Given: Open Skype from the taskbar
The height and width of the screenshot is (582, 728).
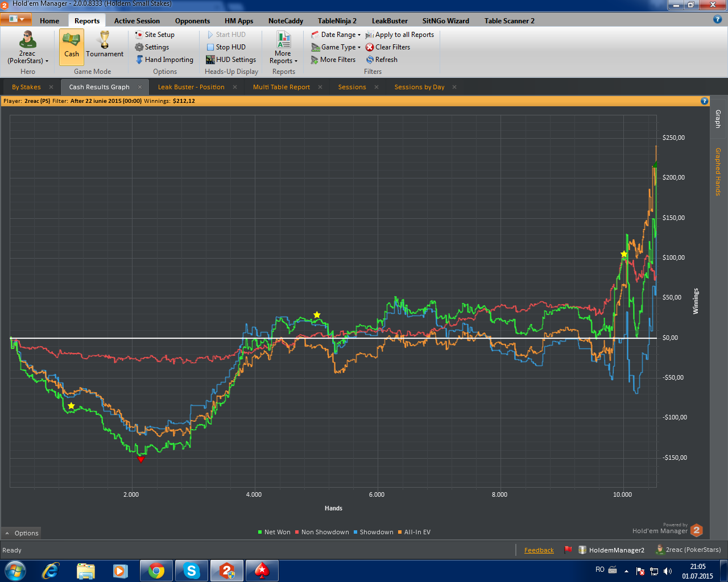Looking at the screenshot, I should click(x=192, y=571).
